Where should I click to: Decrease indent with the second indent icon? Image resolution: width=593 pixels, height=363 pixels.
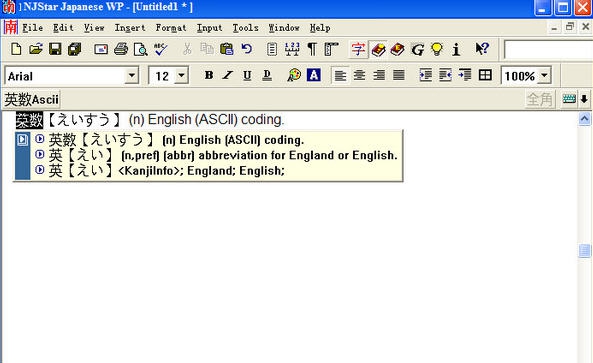(x=445, y=76)
